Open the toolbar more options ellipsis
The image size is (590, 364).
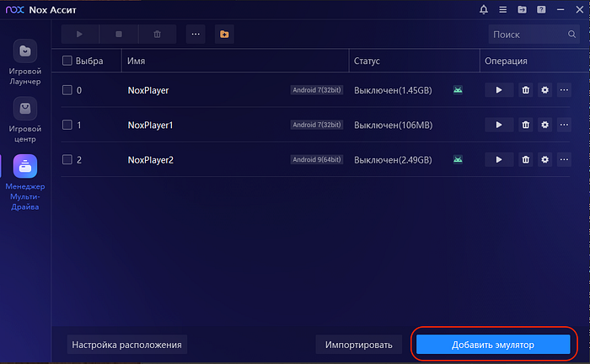click(196, 35)
